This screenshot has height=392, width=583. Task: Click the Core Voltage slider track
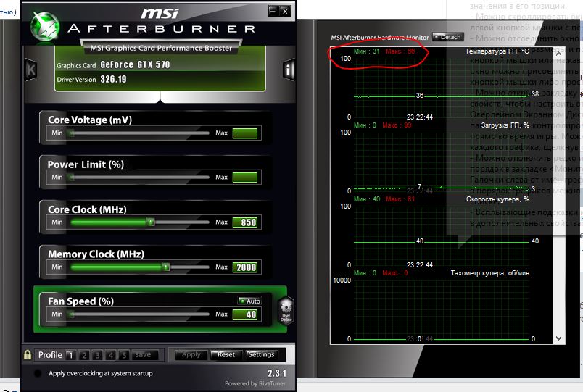click(x=138, y=133)
